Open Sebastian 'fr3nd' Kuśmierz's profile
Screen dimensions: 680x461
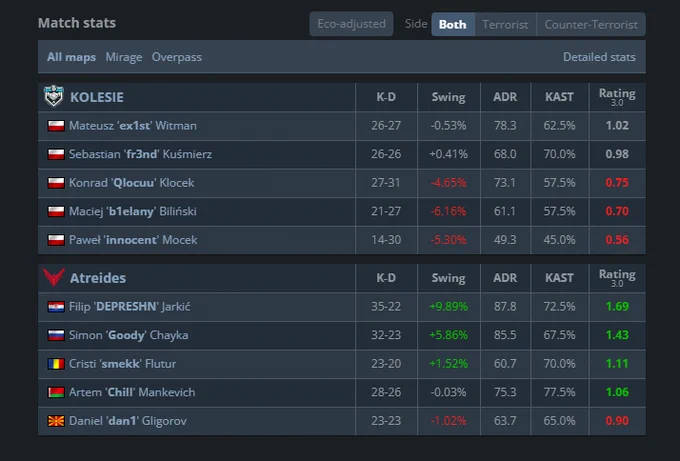pyautogui.click(x=141, y=154)
